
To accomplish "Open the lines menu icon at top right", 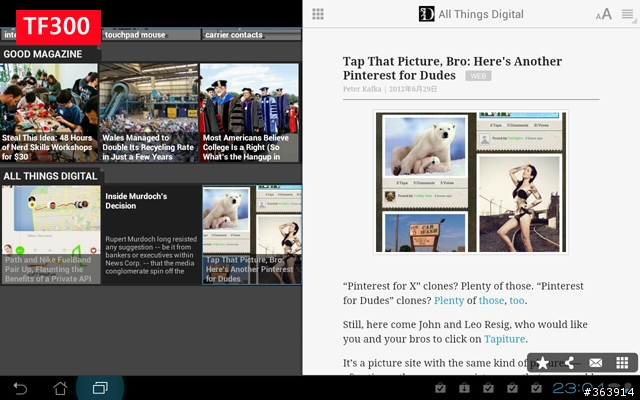I will tap(628, 14).
